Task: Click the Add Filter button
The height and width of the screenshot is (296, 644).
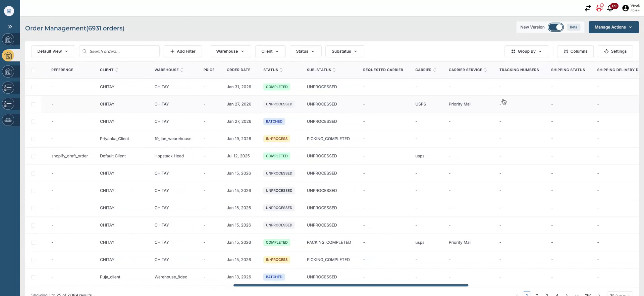Action: (182, 51)
